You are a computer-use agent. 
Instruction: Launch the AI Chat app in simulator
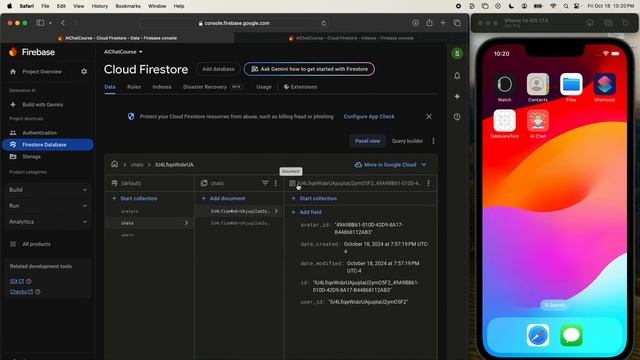(x=538, y=120)
